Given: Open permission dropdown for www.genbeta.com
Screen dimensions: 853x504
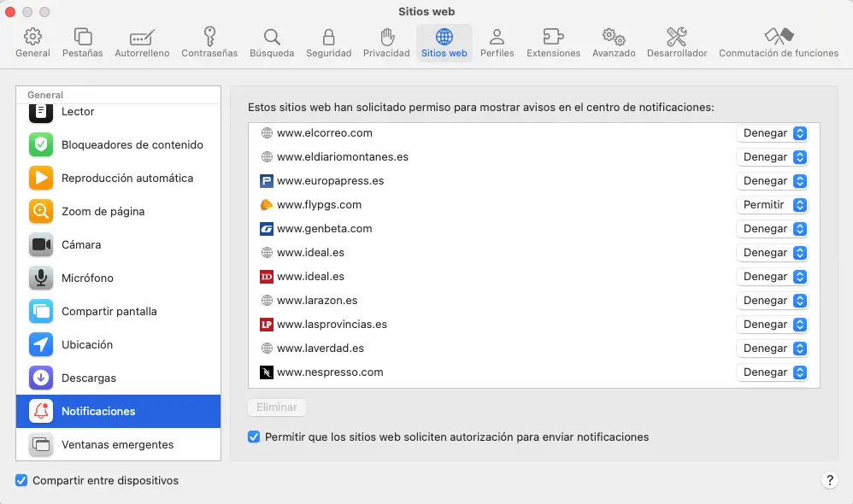Looking at the screenshot, I should [772, 229].
